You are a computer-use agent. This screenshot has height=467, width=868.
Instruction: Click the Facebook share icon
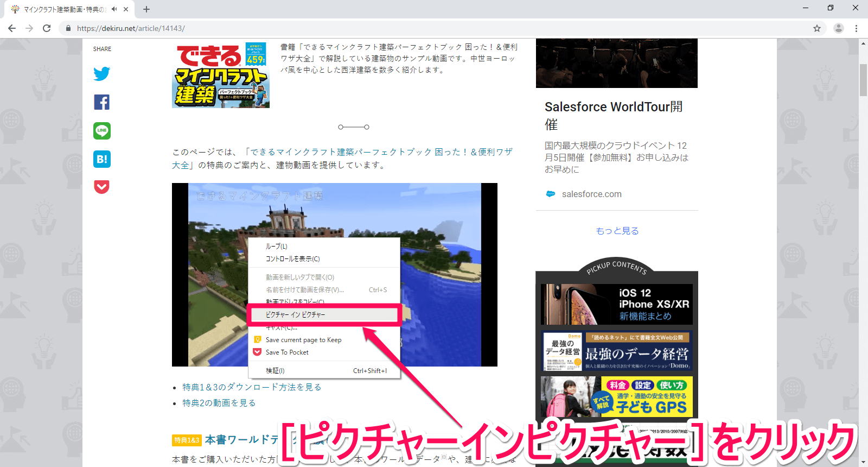point(101,102)
